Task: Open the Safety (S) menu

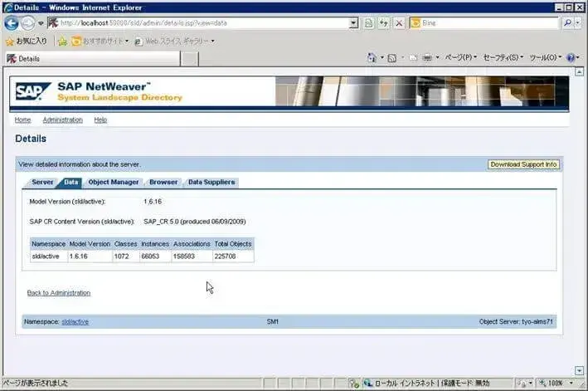Action: click(x=503, y=57)
